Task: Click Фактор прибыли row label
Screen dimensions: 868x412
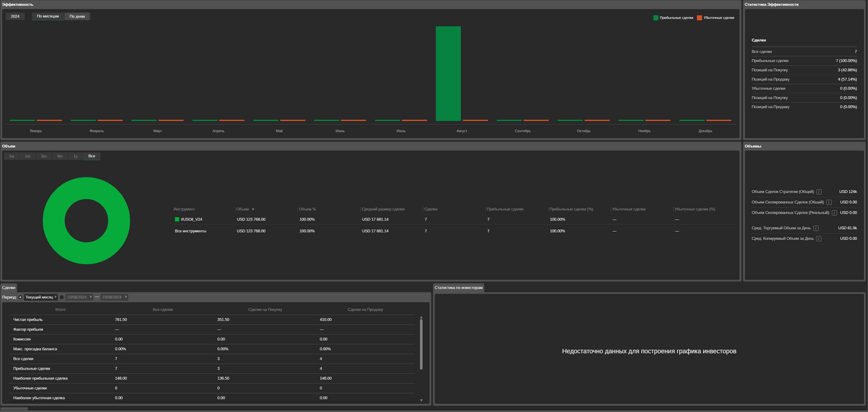Action: point(28,329)
